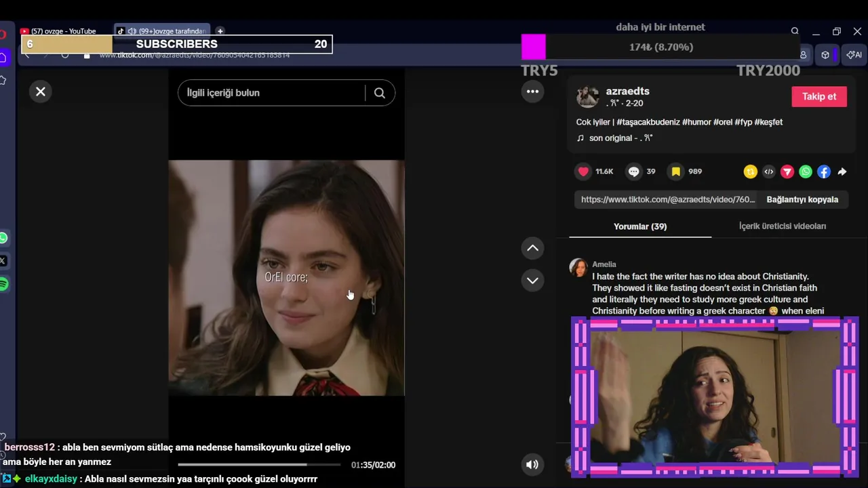Click bookmark count 989

point(695,171)
